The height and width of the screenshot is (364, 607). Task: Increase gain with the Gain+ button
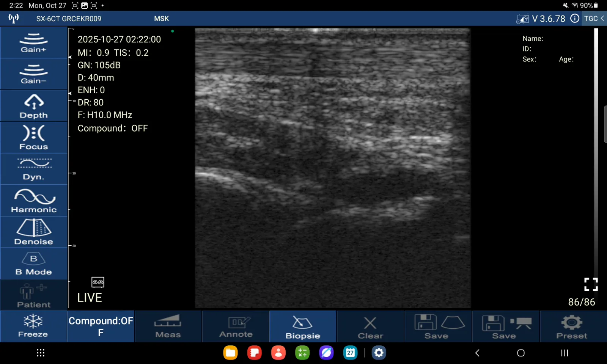click(x=34, y=42)
